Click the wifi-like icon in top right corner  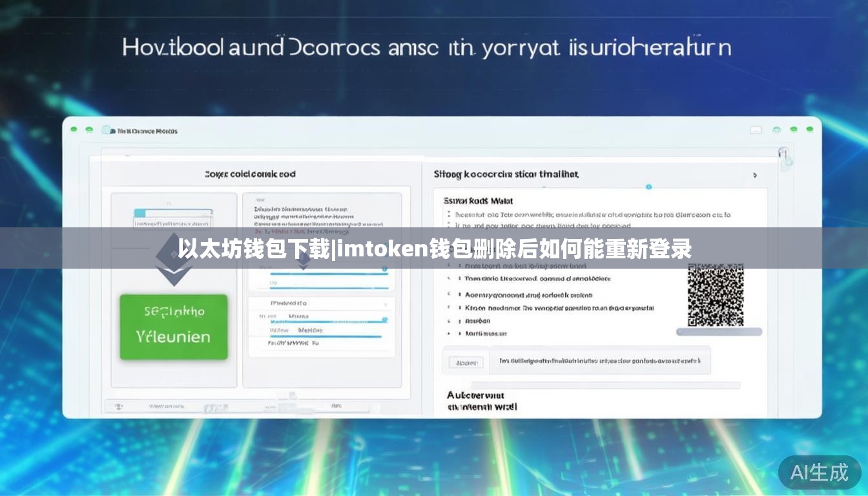tap(777, 130)
